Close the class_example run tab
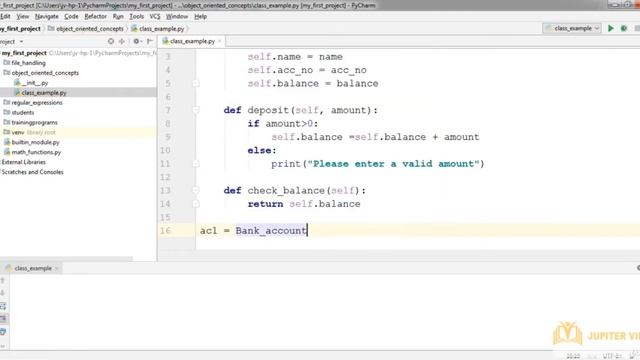The height and width of the screenshot is (360, 640). click(57, 268)
